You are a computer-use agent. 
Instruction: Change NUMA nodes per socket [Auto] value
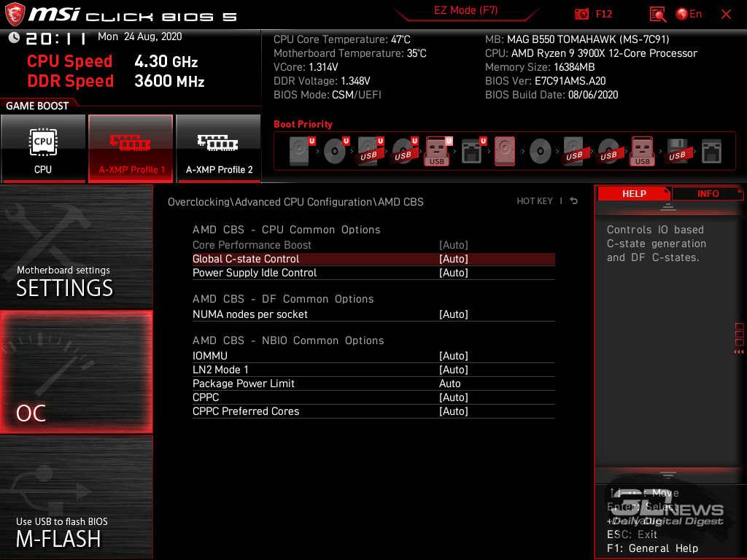(454, 314)
